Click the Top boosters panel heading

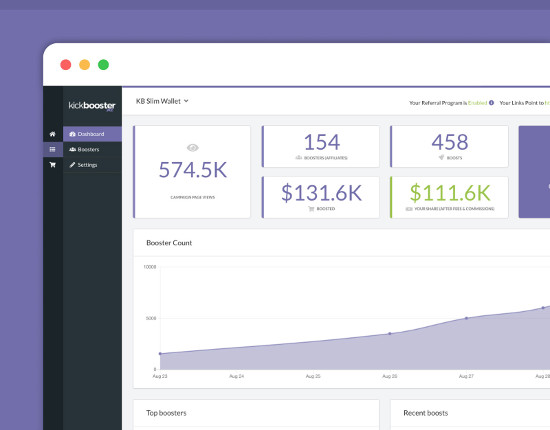tap(166, 413)
